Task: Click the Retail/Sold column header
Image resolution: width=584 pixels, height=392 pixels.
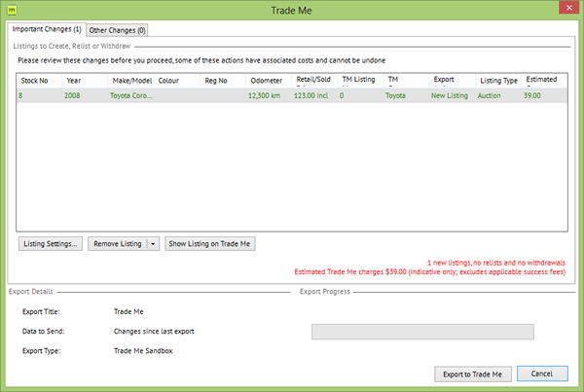Action: tap(314, 81)
